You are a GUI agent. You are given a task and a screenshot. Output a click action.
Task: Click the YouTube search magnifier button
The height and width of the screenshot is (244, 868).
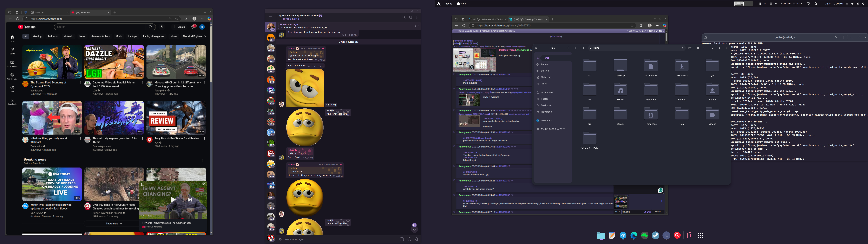point(150,27)
